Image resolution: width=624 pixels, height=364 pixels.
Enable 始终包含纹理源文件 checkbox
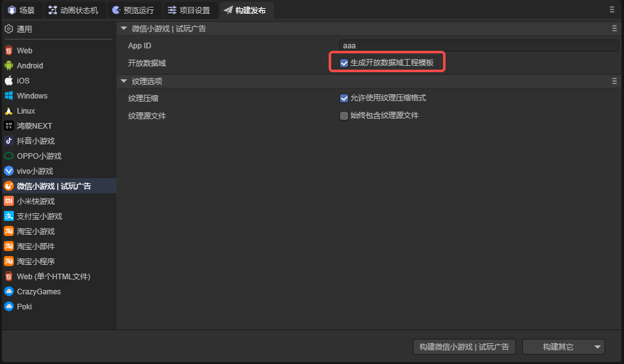coord(344,115)
